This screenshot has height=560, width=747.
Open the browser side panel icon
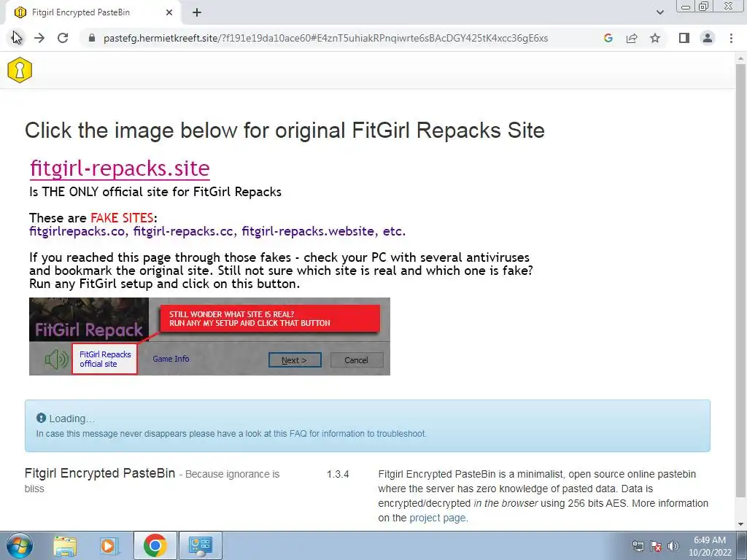pyautogui.click(x=684, y=38)
